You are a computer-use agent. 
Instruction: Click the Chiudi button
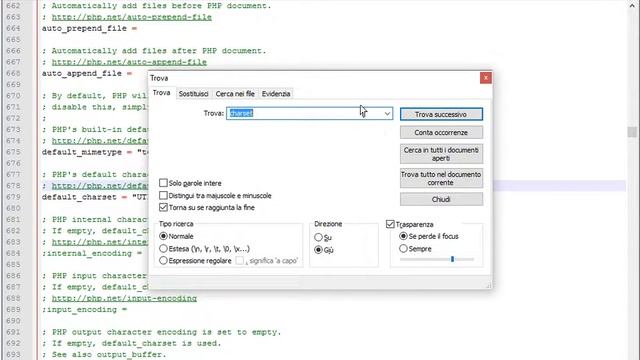[441, 199]
